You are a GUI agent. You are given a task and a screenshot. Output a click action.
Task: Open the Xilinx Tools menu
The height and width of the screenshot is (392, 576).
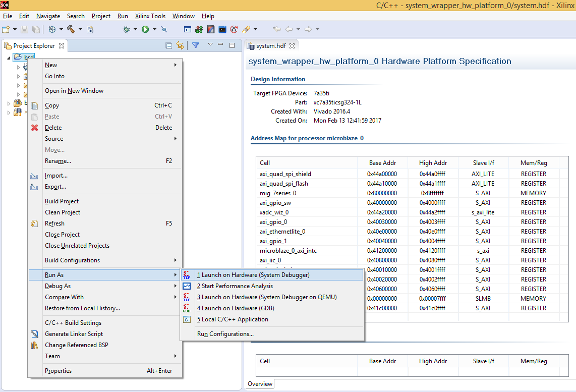[150, 16]
